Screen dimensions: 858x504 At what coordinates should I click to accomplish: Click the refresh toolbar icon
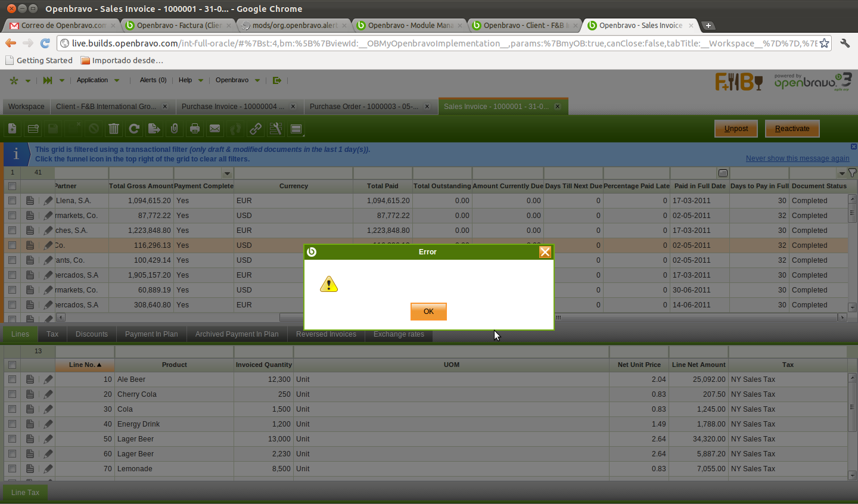pos(134,129)
